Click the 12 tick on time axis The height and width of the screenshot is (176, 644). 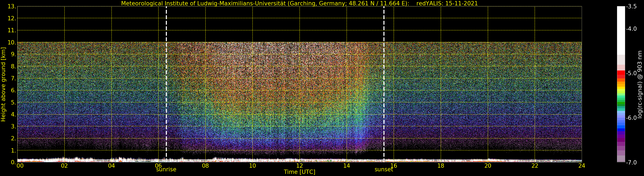[x=299, y=166]
